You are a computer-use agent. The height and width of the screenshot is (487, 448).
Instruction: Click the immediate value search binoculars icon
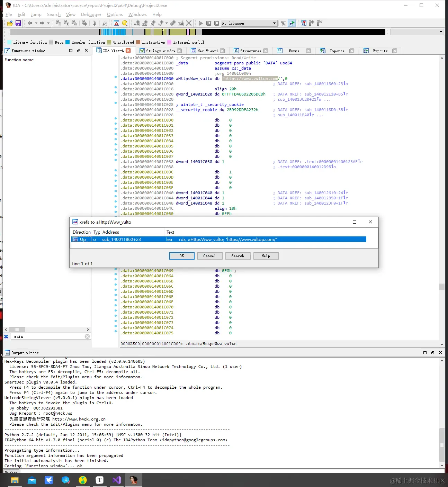[59, 23]
